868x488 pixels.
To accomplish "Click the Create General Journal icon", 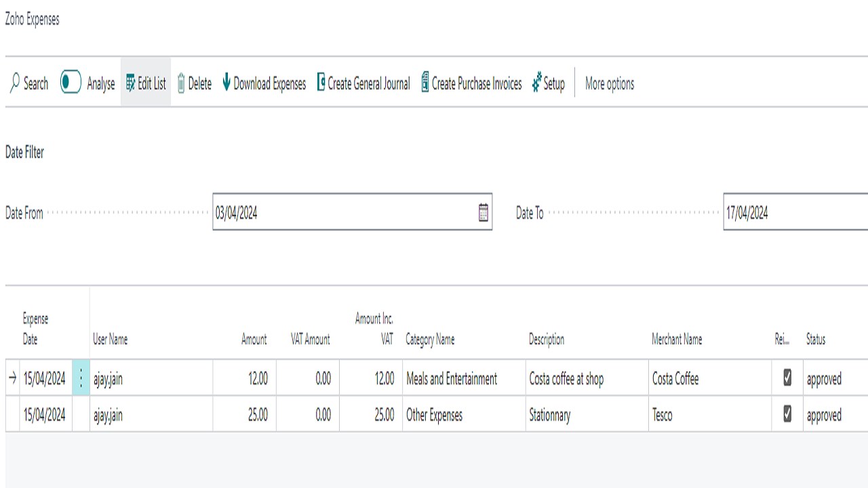I will click(x=321, y=83).
